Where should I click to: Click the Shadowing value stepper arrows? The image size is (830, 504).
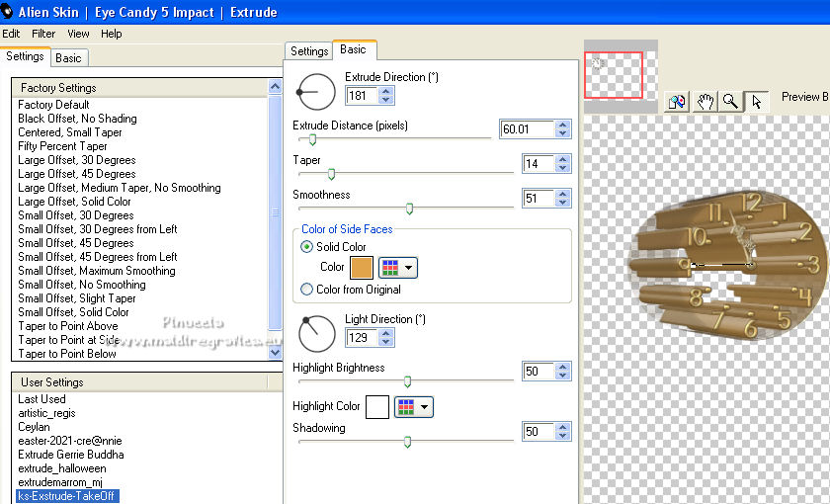tap(563, 432)
